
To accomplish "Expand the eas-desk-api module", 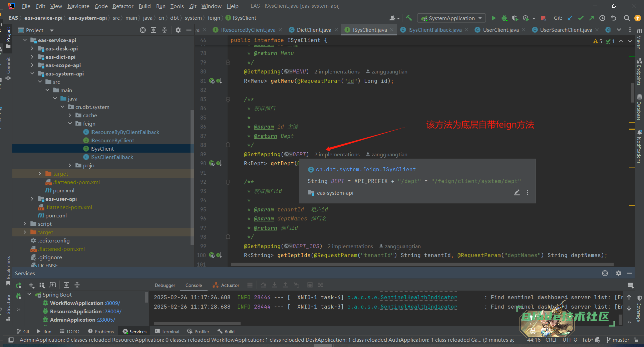I will [x=32, y=49].
